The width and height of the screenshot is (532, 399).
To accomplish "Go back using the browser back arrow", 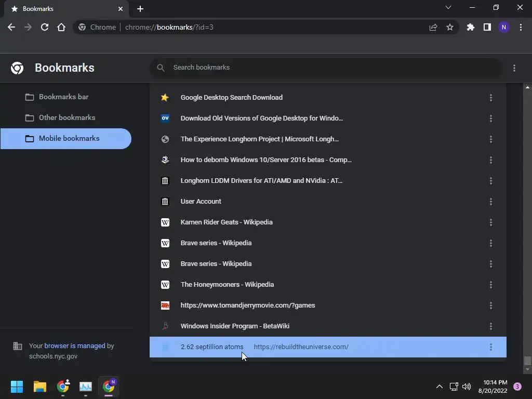I will pos(11,27).
